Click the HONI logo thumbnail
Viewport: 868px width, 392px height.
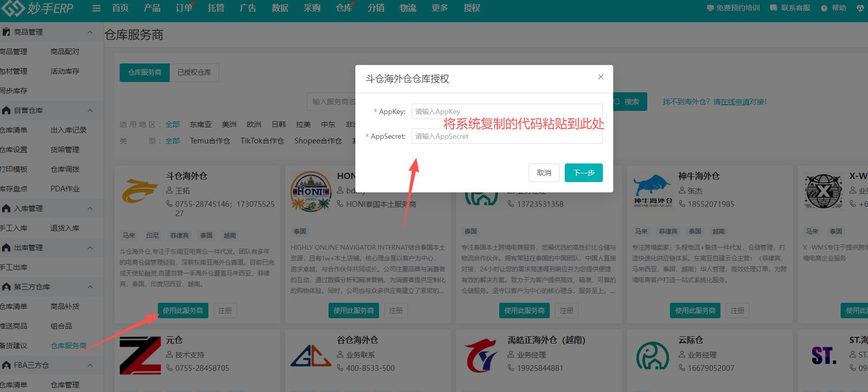tap(311, 191)
